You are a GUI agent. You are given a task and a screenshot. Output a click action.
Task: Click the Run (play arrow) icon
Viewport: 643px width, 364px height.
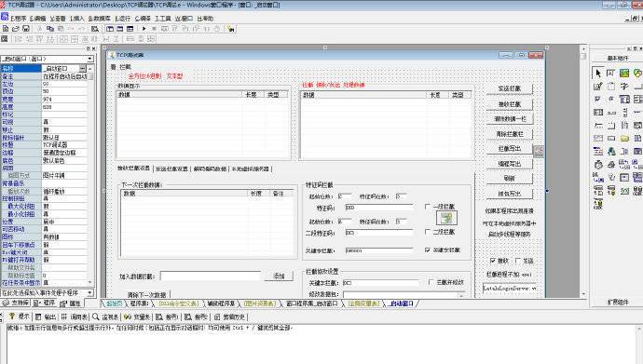pos(144,29)
